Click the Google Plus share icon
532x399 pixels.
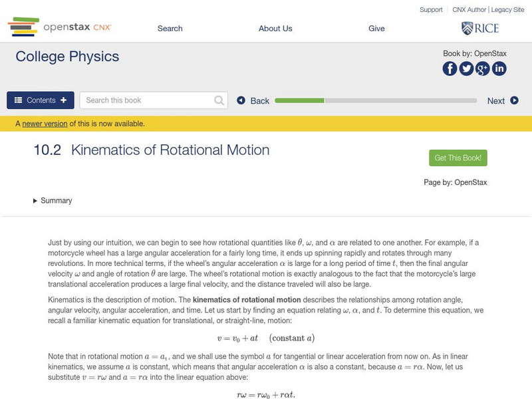click(483, 68)
